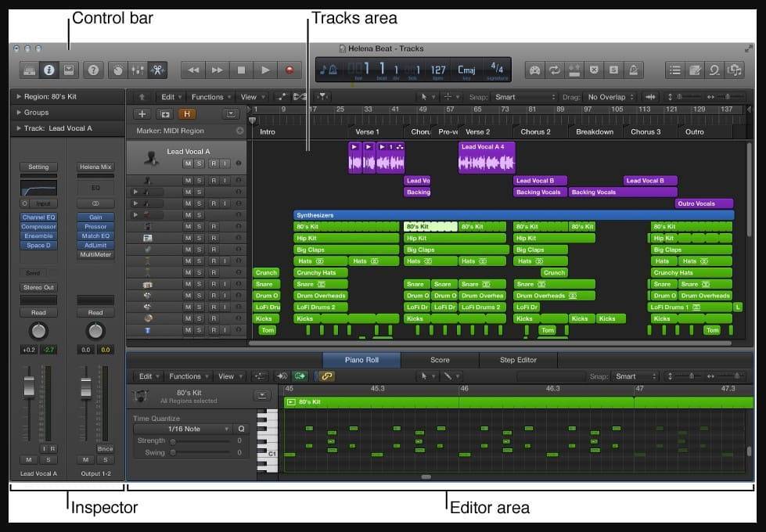Open the Snap: Smart dropdown in Tracks area
Image resolution: width=766 pixels, height=532 pixels.
pyautogui.click(x=525, y=97)
